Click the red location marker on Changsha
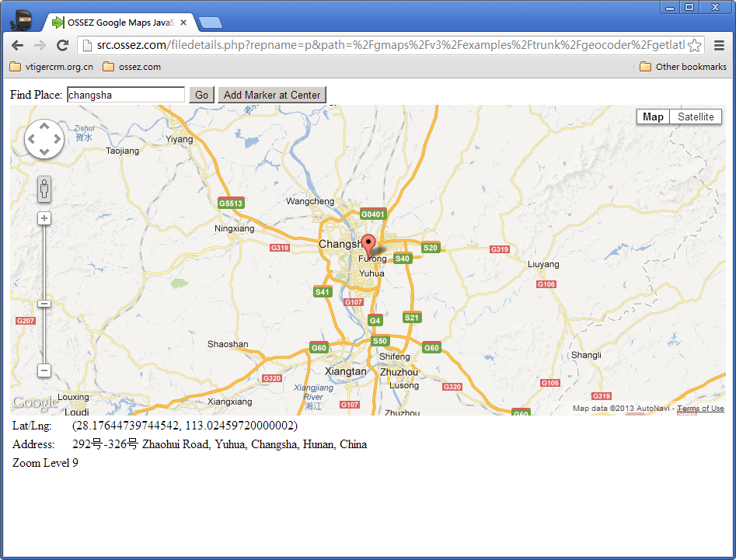The width and height of the screenshot is (736, 560). [368, 244]
